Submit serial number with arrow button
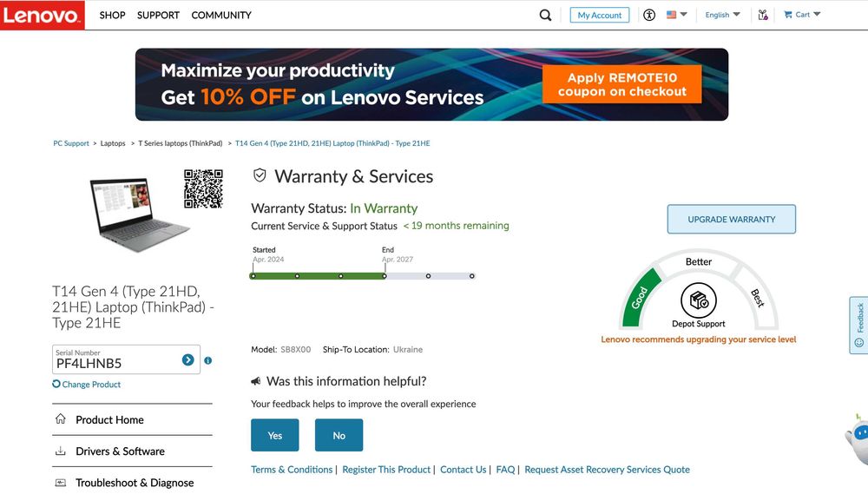This screenshot has height=494, width=868. [187, 360]
